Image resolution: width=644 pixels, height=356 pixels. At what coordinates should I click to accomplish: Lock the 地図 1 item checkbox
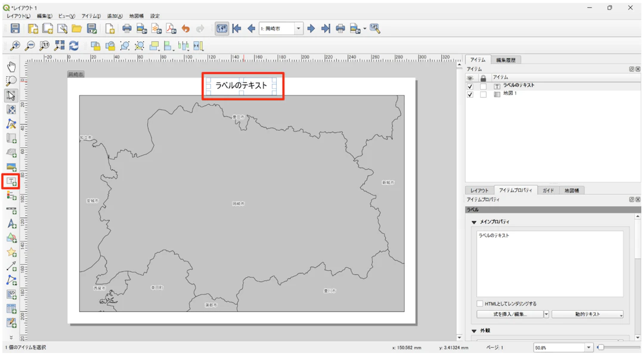[483, 94]
